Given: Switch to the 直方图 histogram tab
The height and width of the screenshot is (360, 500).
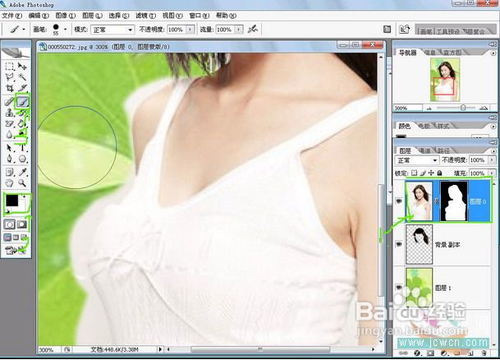Looking at the screenshot, I should pyautogui.click(x=452, y=53).
